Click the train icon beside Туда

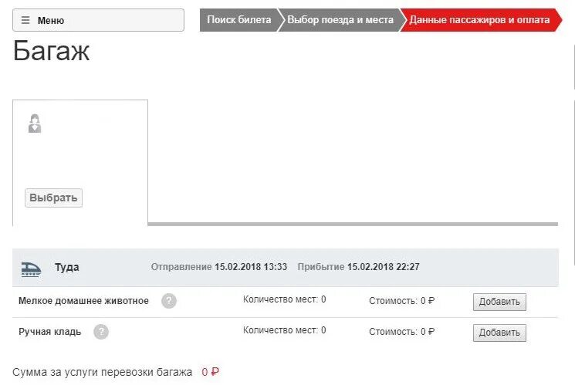coord(31,269)
